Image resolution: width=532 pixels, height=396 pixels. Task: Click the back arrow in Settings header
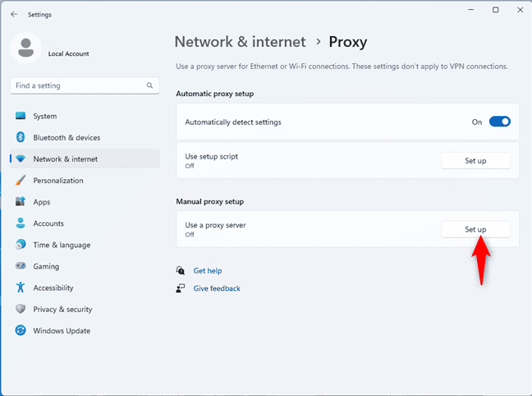[x=14, y=14]
